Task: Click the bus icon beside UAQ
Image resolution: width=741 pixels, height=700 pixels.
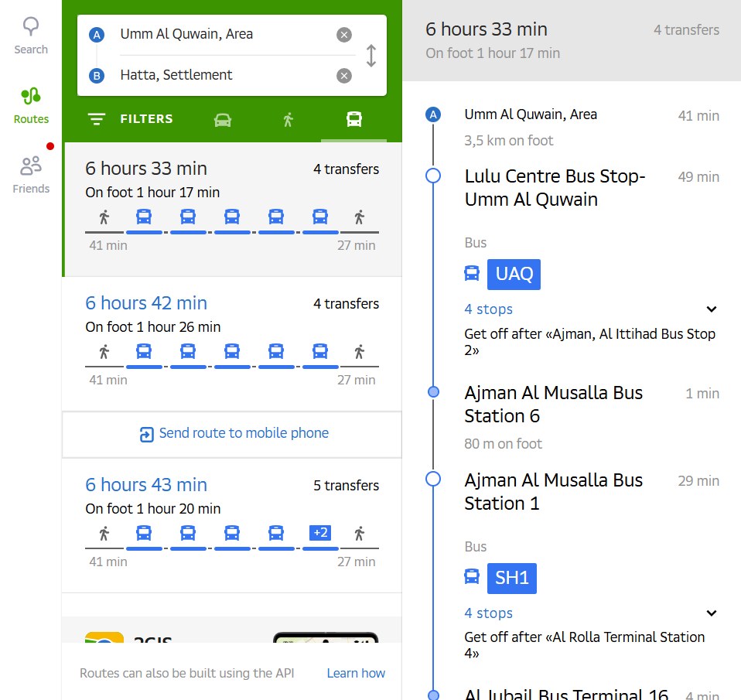Action: (472, 274)
